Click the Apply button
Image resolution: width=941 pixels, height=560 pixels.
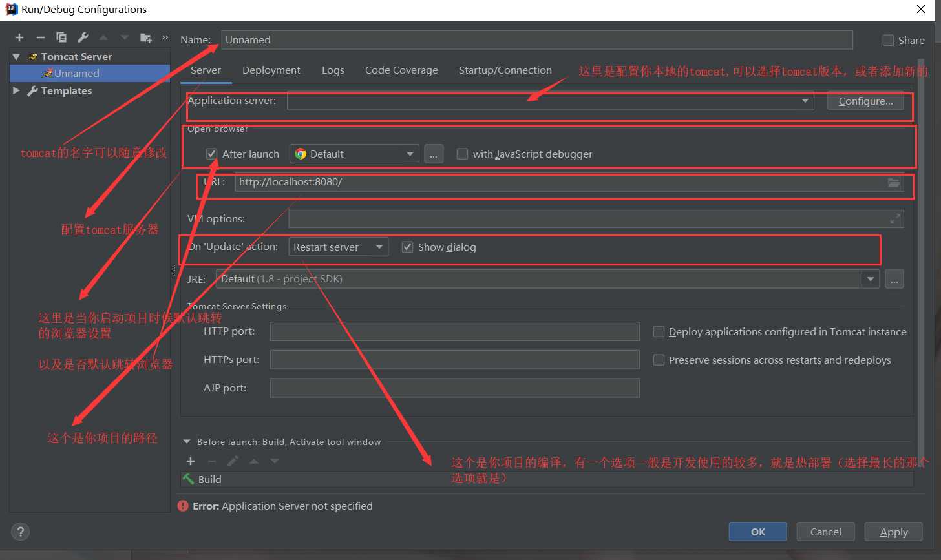[x=894, y=532]
